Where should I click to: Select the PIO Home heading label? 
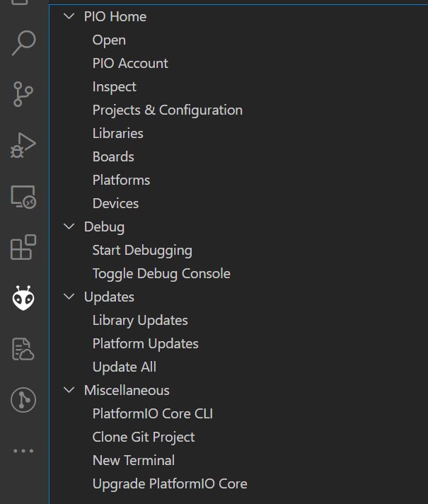click(115, 17)
